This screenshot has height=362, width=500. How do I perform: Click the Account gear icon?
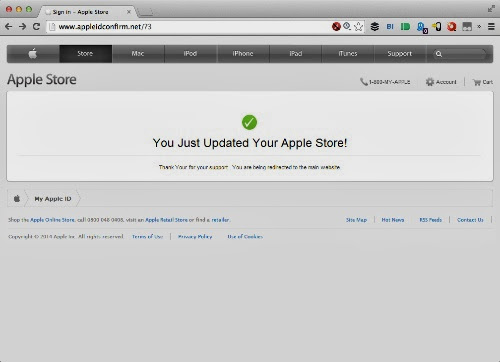pyautogui.click(x=430, y=82)
